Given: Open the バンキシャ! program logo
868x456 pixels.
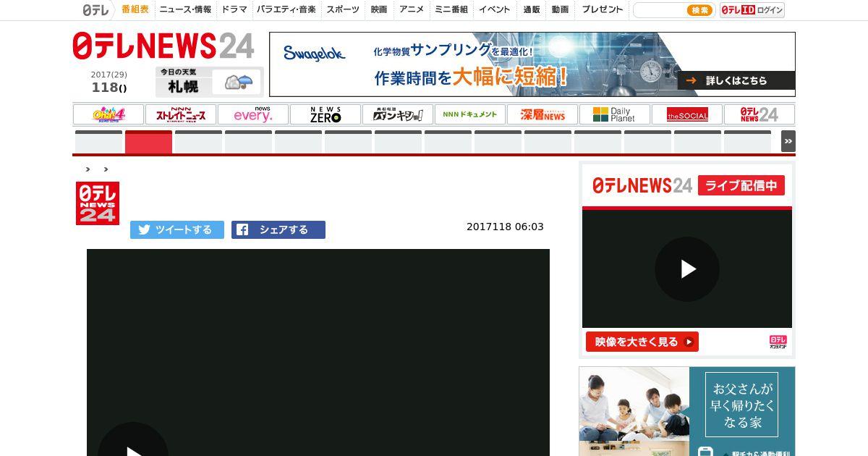Looking at the screenshot, I should coord(398,114).
